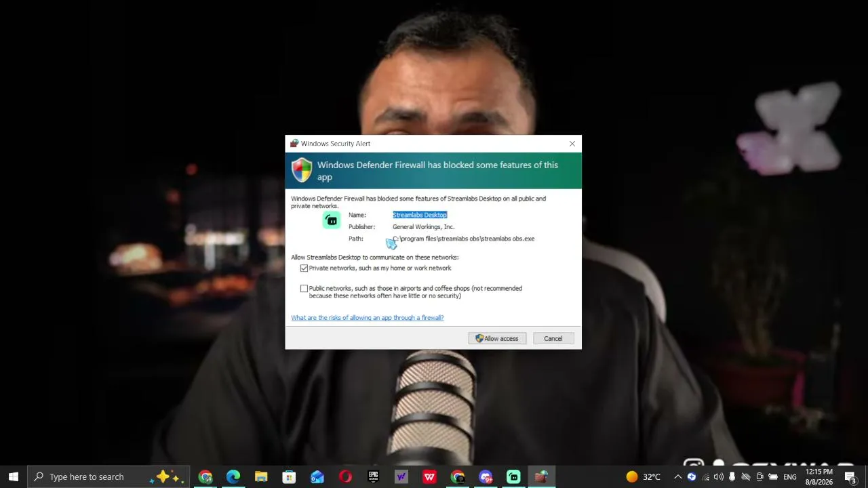Open Outlook from the taskbar
868x488 pixels.
click(317, 476)
